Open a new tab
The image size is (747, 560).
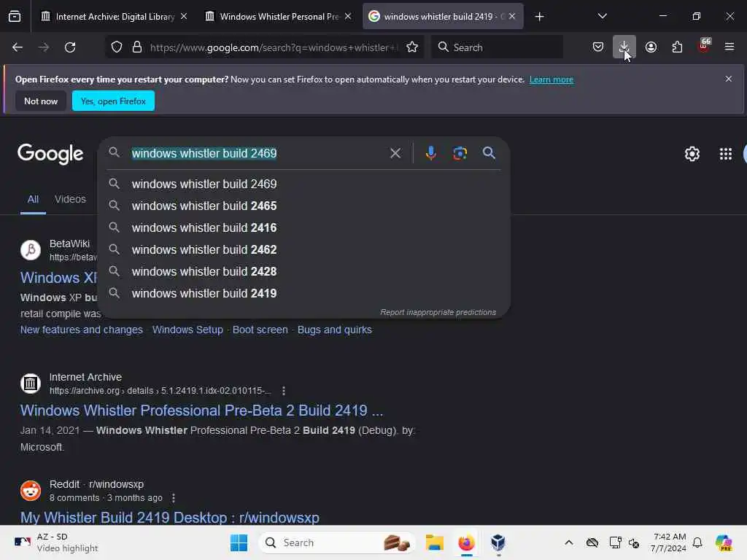coord(539,17)
